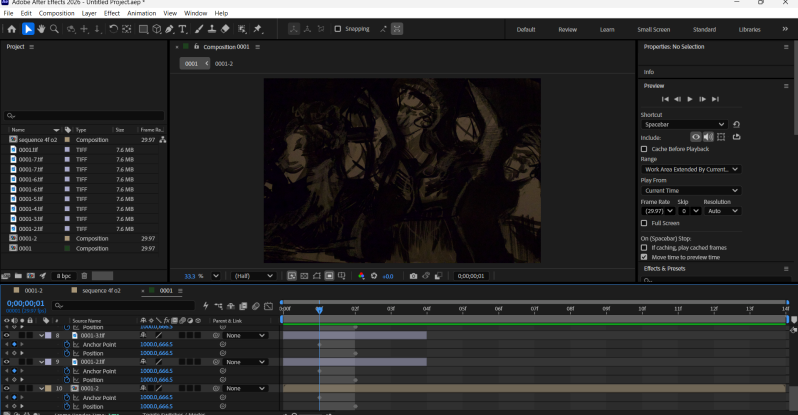The width and height of the screenshot is (798, 415).
Task: Select the Selection arrow tool
Action: [x=28, y=29]
